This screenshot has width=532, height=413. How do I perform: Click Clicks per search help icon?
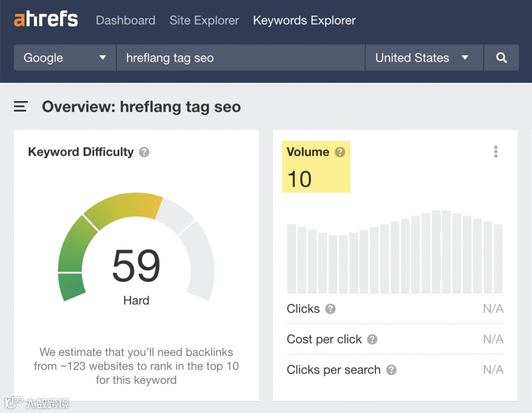click(391, 370)
